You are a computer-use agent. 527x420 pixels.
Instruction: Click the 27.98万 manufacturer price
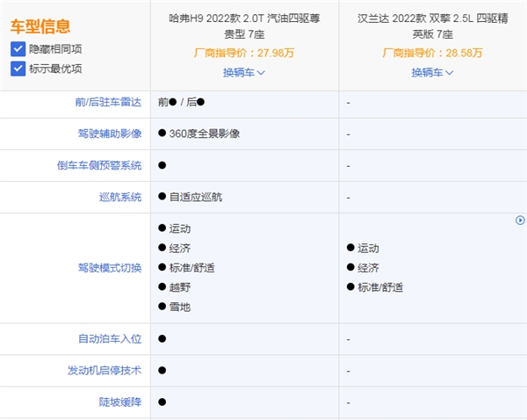276,53
